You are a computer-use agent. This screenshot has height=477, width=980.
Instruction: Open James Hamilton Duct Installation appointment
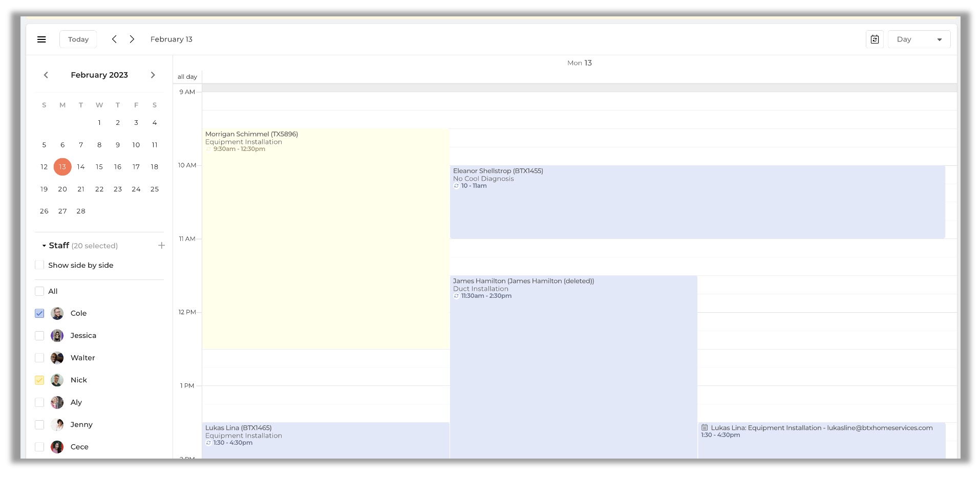(x=573, y=358)
